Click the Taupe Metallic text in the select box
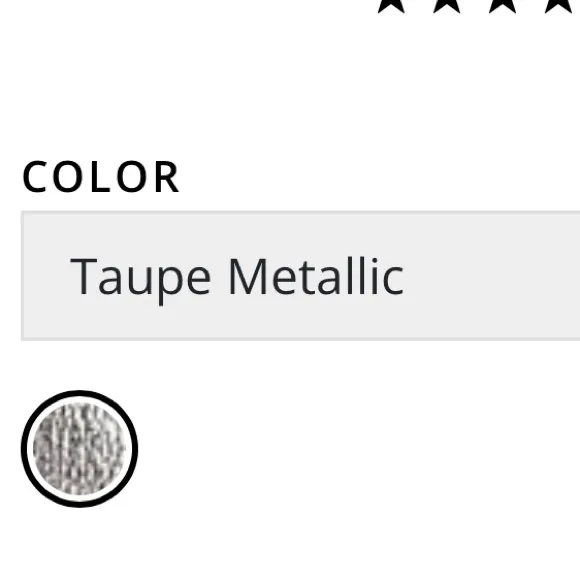The image size is (580, 580). [237, 278]
